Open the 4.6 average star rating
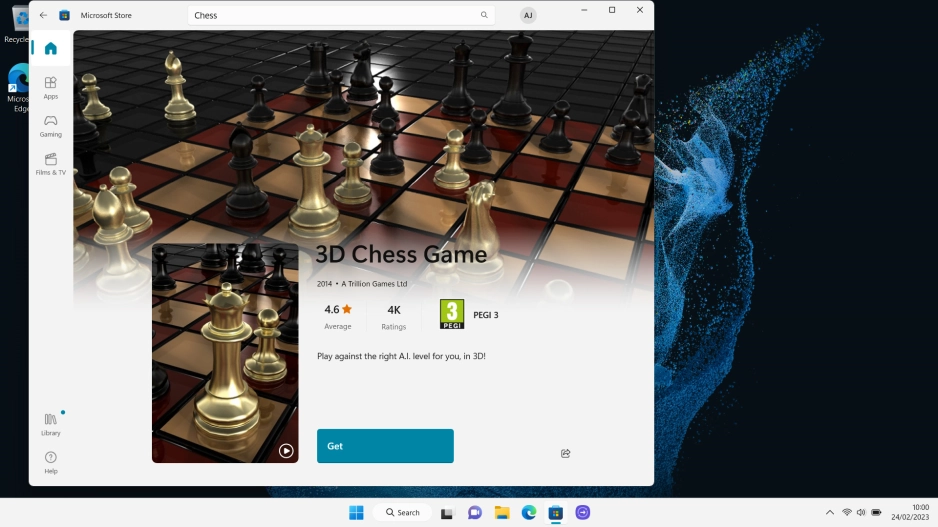 (338, 316)
